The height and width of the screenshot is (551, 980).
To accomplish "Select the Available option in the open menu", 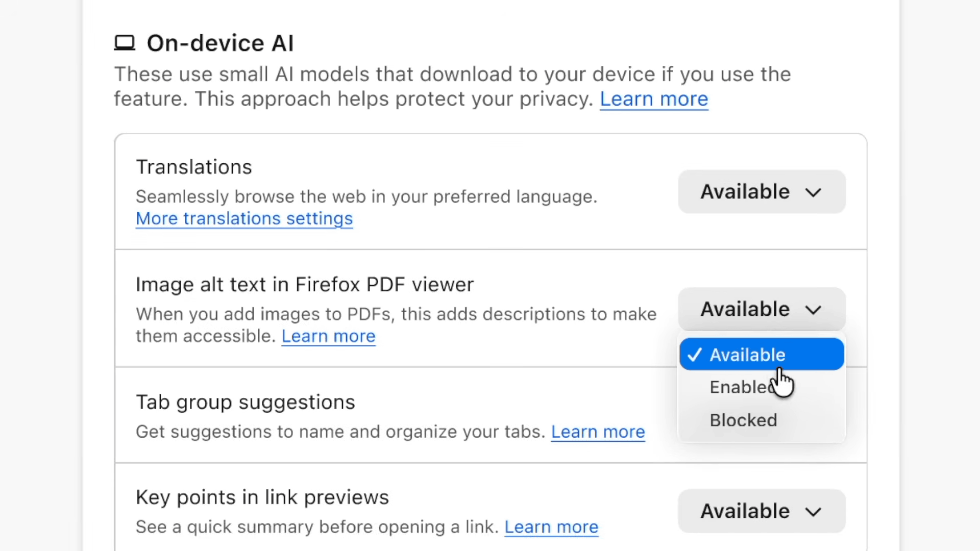I will [x=747, y=355].
